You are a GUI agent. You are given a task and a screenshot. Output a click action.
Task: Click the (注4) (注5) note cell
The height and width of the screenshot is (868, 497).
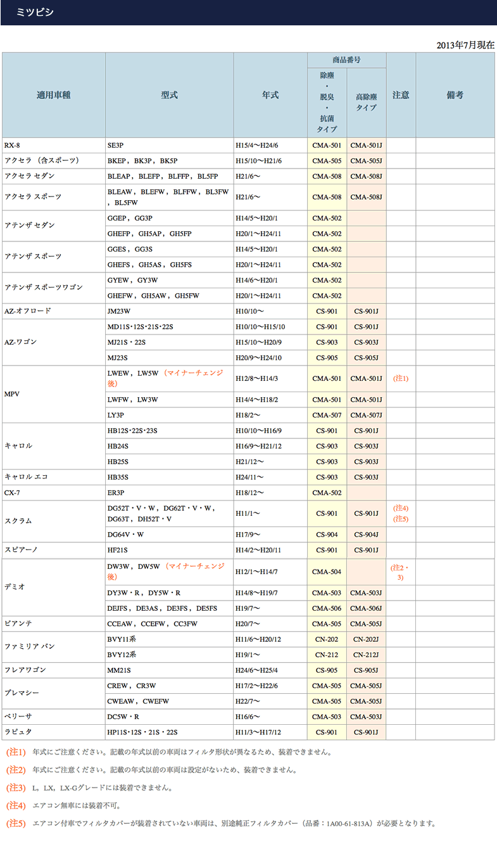click(401, 513)
